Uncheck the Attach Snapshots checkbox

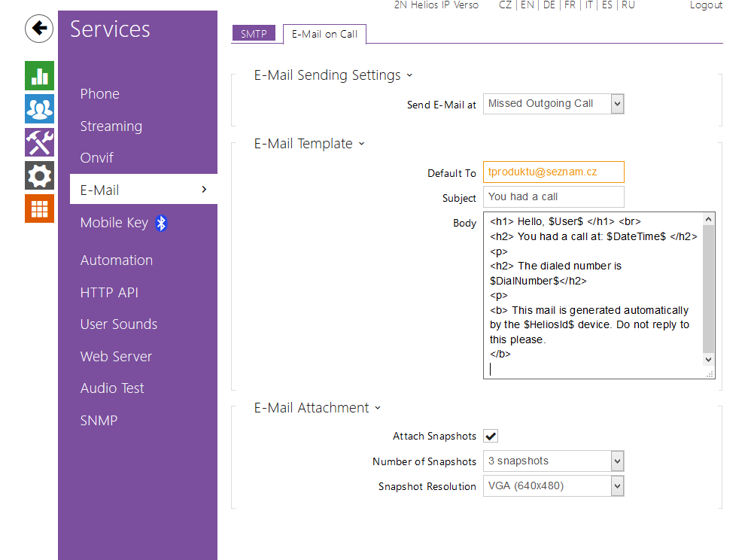click(x=491, y=436)
